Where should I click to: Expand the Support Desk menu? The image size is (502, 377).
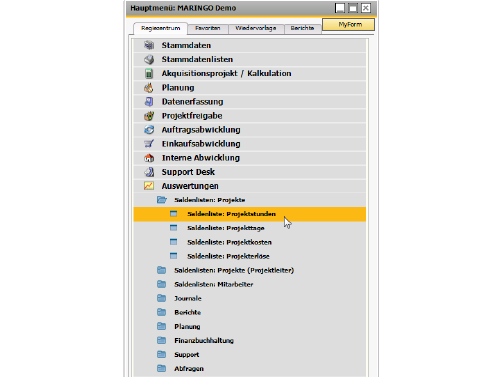(x=250, y=172)
